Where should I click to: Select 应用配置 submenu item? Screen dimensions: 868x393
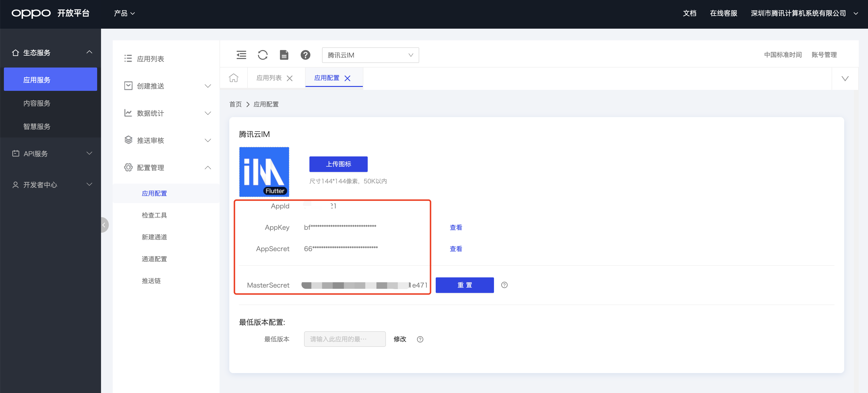click(x=154, y=193)
